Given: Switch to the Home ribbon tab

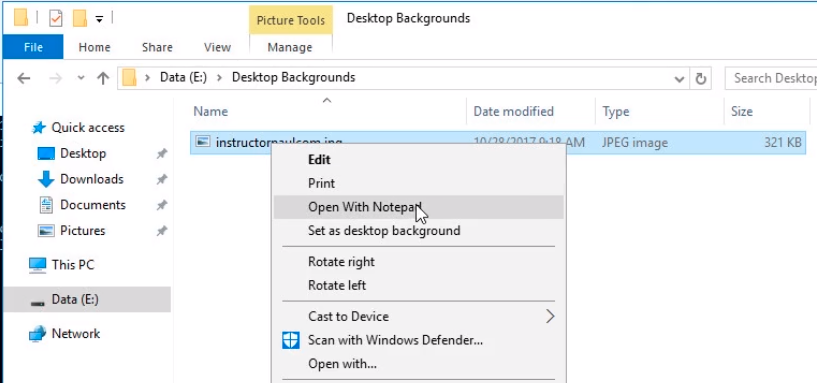Looking at the screenshot, I should 94,47.
